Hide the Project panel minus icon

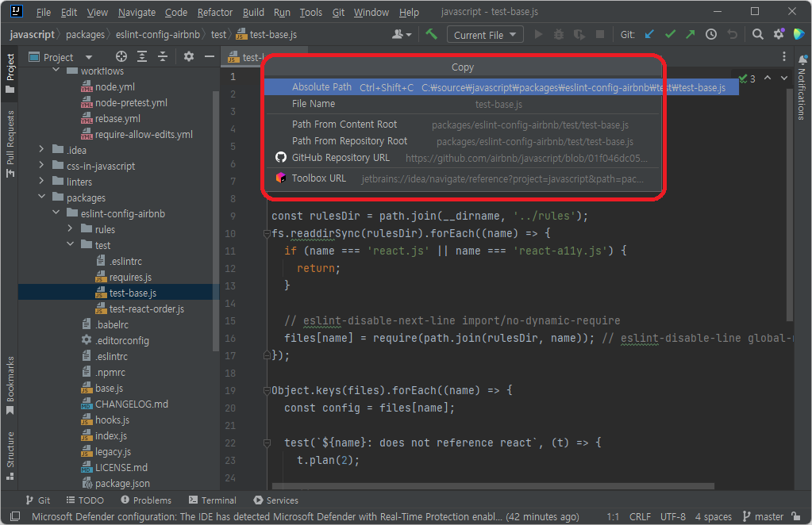click(210, 56)
